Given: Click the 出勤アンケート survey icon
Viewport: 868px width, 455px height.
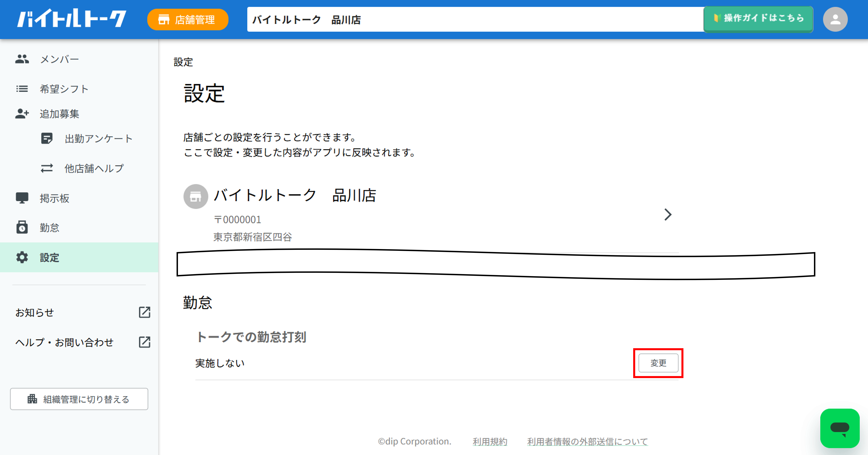Looking at the screenshot, I should [x=46, y=139].
